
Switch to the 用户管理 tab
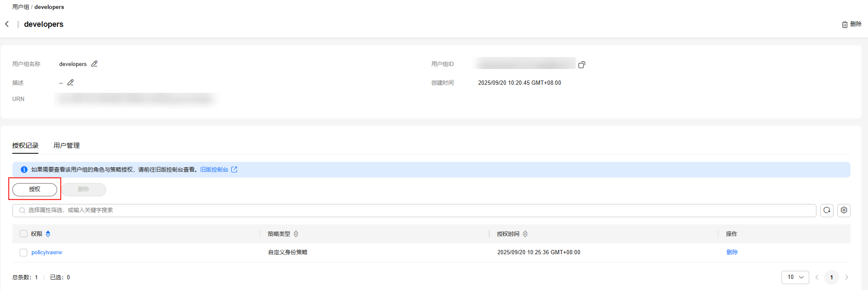[66, 146]
